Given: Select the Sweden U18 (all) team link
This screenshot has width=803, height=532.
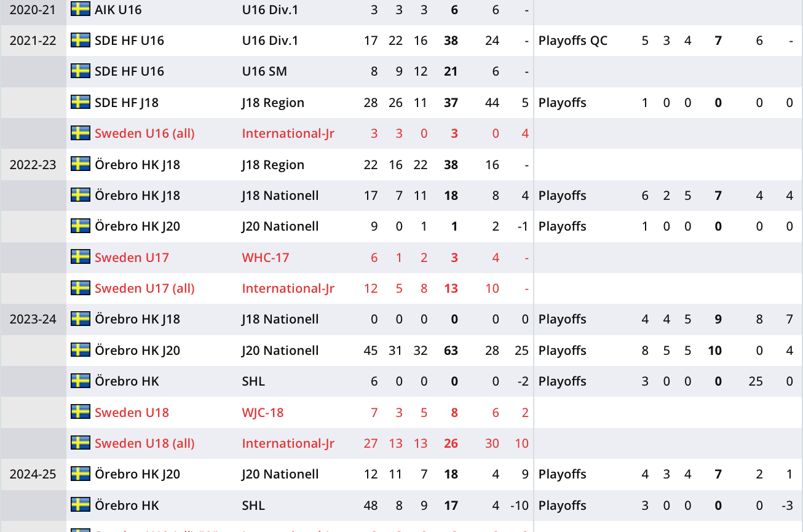Looking at the screenshot, I should tap(144, 443).
